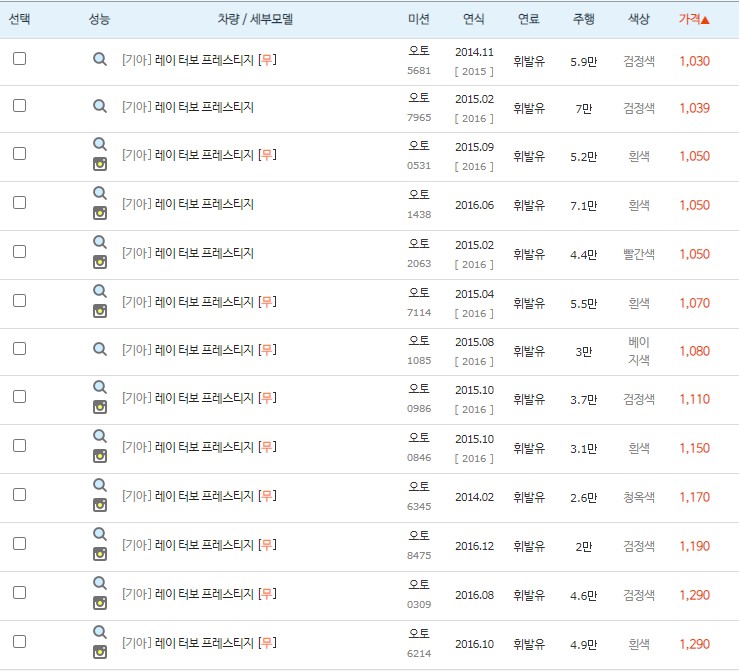Viewport: 739px width, 671px height.
Task: Click 차량 / 세부모델 column header
Action: point(255,19)
